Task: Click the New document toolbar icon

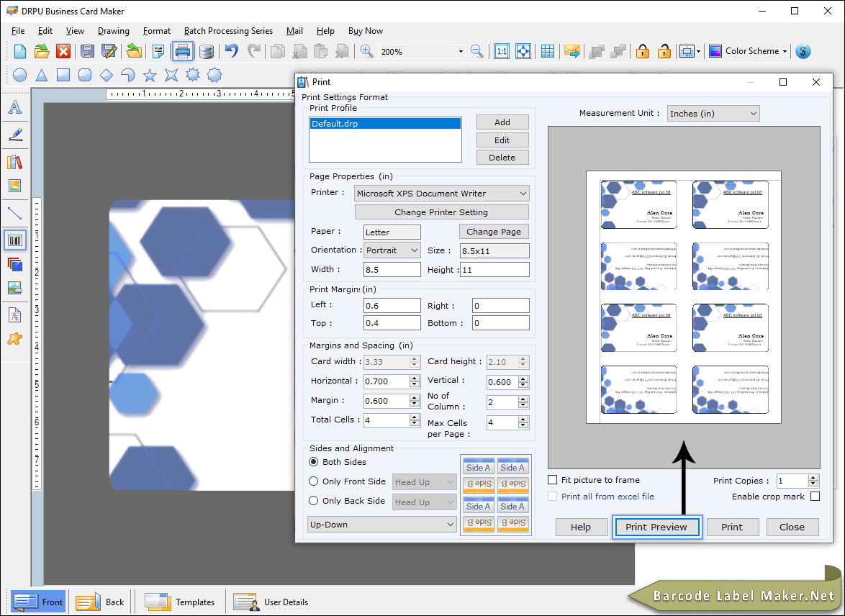Action: [x=20, y=51]
